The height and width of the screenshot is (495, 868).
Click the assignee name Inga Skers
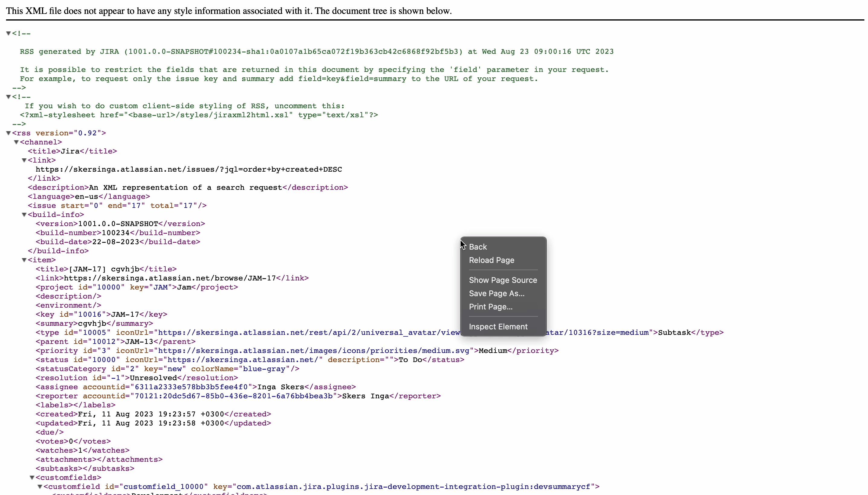pyautogui.click(x=280, y=387)
